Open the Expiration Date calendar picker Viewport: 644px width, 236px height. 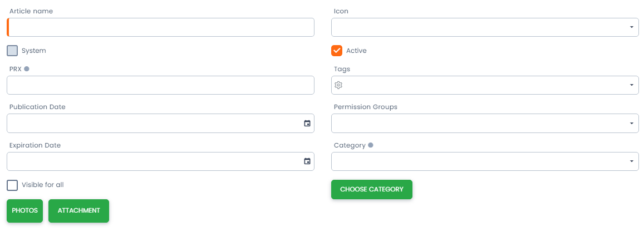click(307, 161)
